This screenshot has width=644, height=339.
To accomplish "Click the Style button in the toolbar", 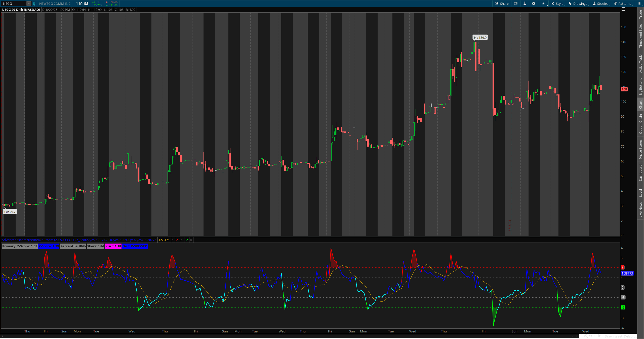I will [x=558, y=4].
